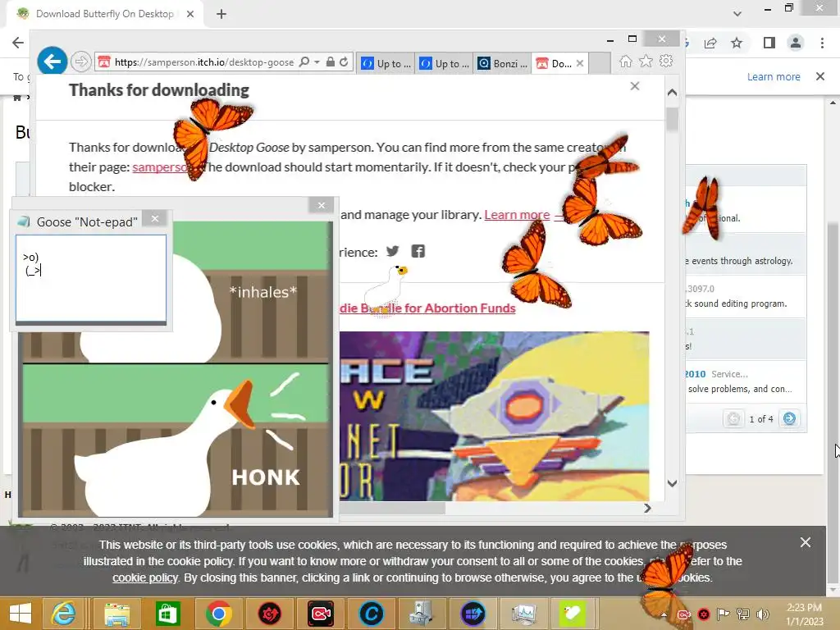Click the IE forward arrow button
Image resolution: width=840 pixels, height=630 pixels.
(81, 62)
